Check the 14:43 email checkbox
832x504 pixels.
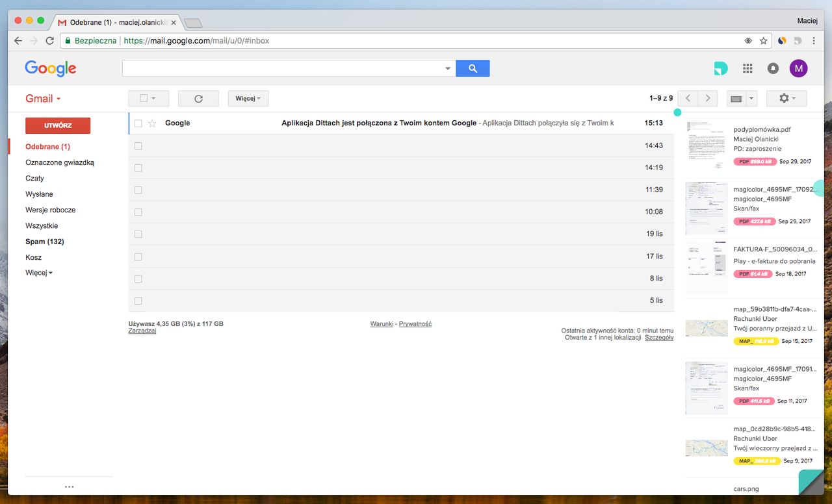point(138,145)
